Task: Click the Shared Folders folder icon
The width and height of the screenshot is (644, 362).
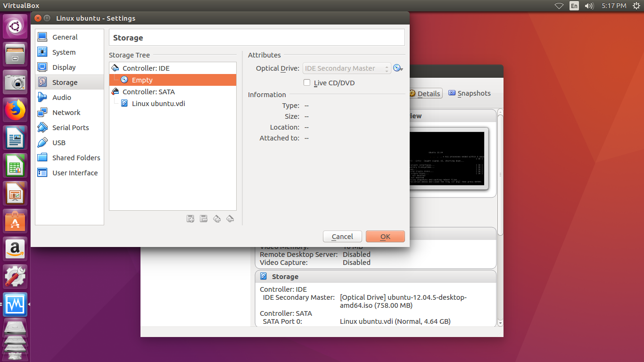Action: coord(42,157)
